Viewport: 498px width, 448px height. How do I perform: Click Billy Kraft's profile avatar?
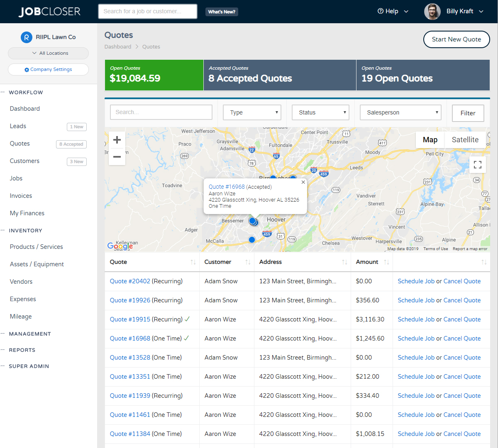[432, 12]
